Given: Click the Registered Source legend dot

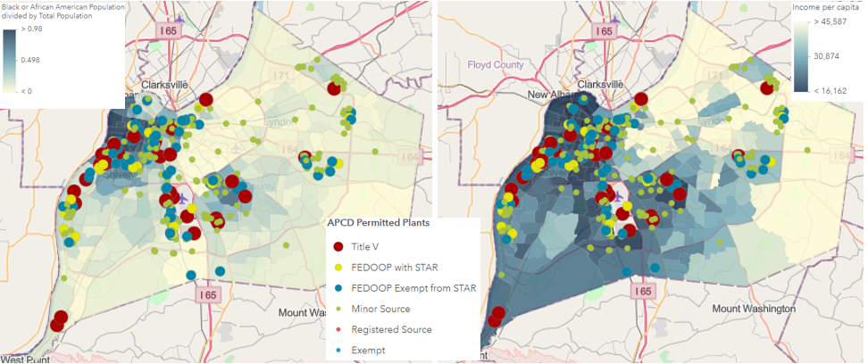Looking at the screenshot, I should (x=338, y=329).
